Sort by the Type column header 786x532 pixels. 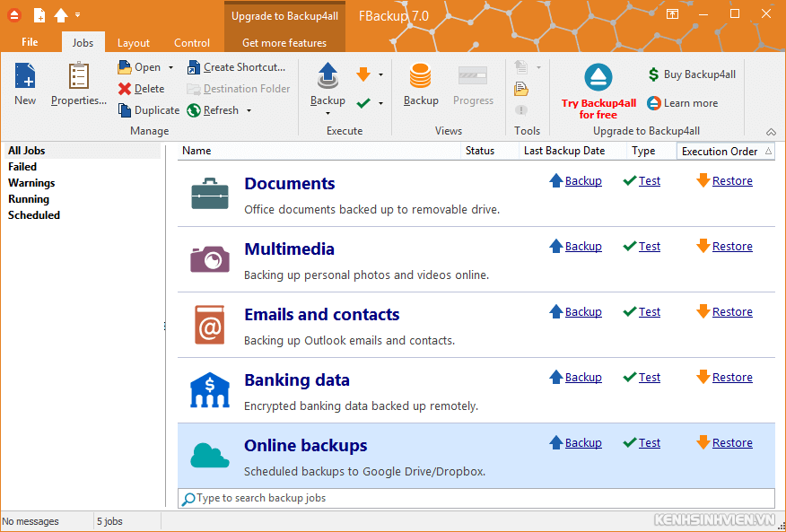651,151
